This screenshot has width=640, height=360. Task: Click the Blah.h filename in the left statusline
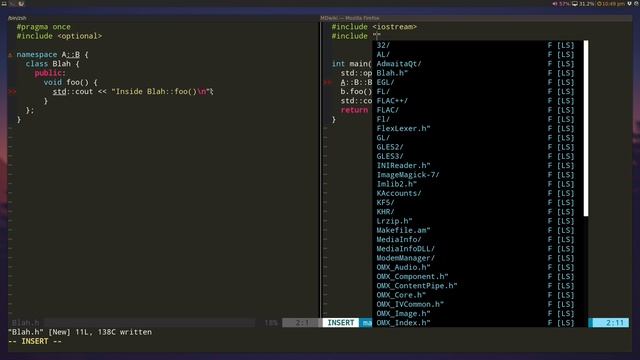point(25,323)
